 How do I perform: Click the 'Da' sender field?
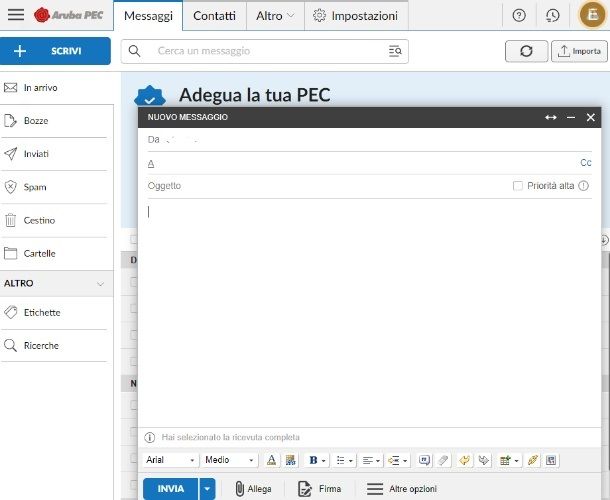370,140
